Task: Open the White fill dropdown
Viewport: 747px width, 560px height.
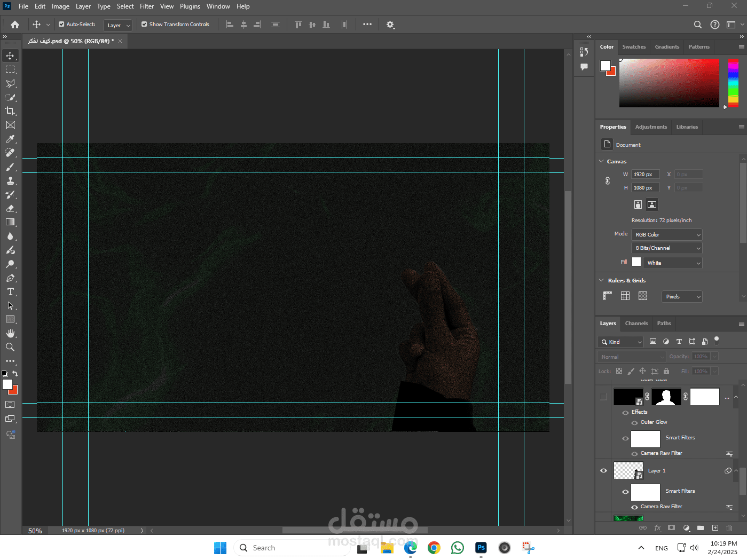Action: (673, 263)
